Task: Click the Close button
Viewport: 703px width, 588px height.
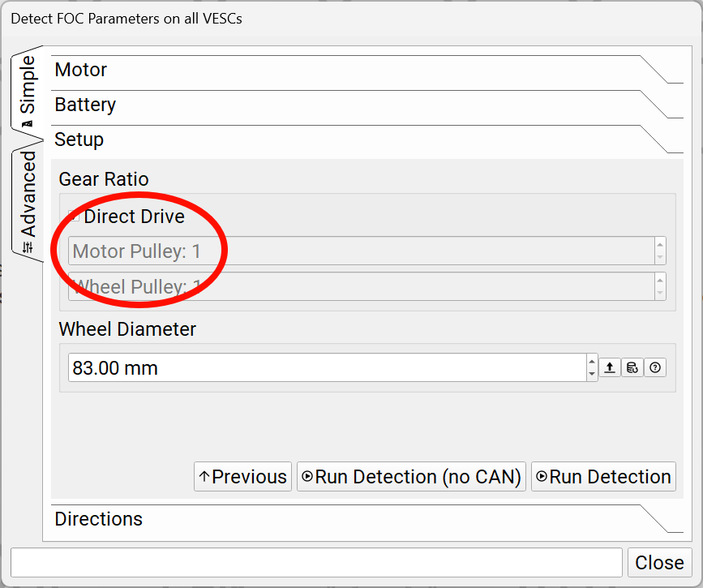Action: point(659,562)
